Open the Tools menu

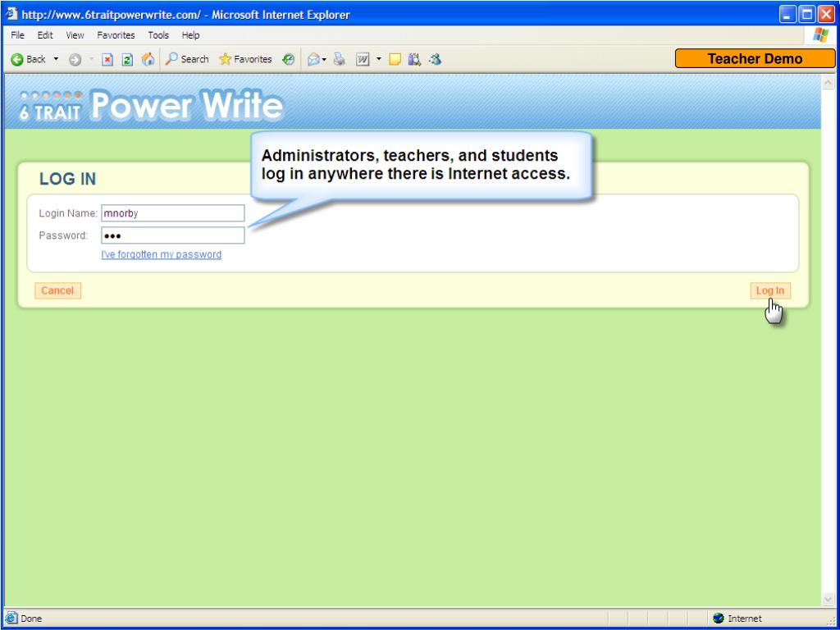(158, 35)
